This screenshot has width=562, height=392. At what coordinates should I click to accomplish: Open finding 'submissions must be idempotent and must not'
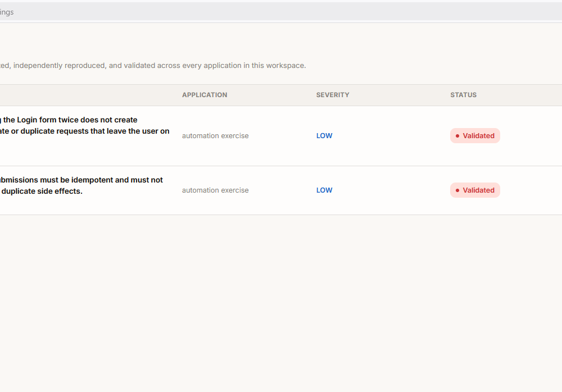click(81, 180)
